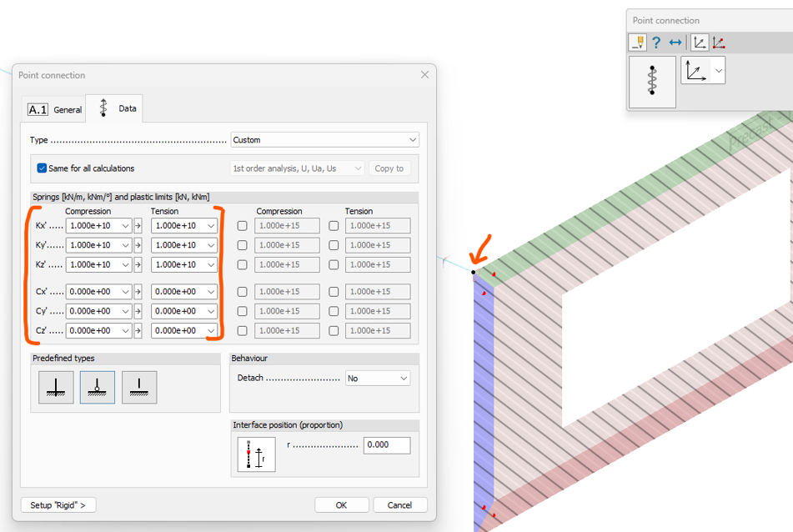Viewport: 793px width, 532px height.
Task: Confirm the dialog with OK
Action: point(341,505)
